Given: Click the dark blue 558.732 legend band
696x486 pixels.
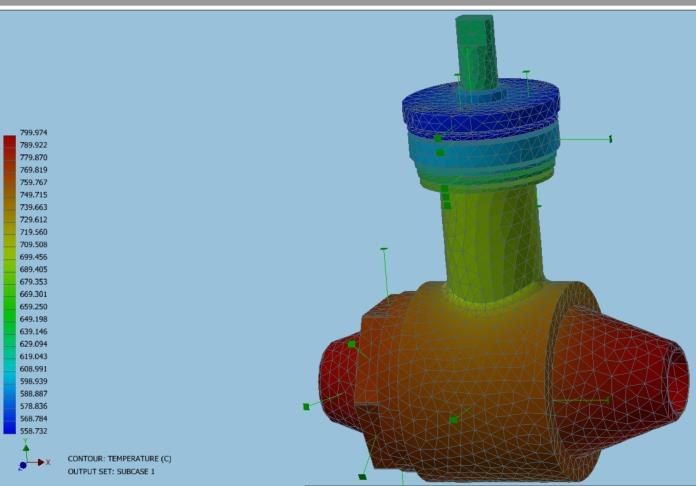Looking at the screenshot, I should [x=9, y=429].
